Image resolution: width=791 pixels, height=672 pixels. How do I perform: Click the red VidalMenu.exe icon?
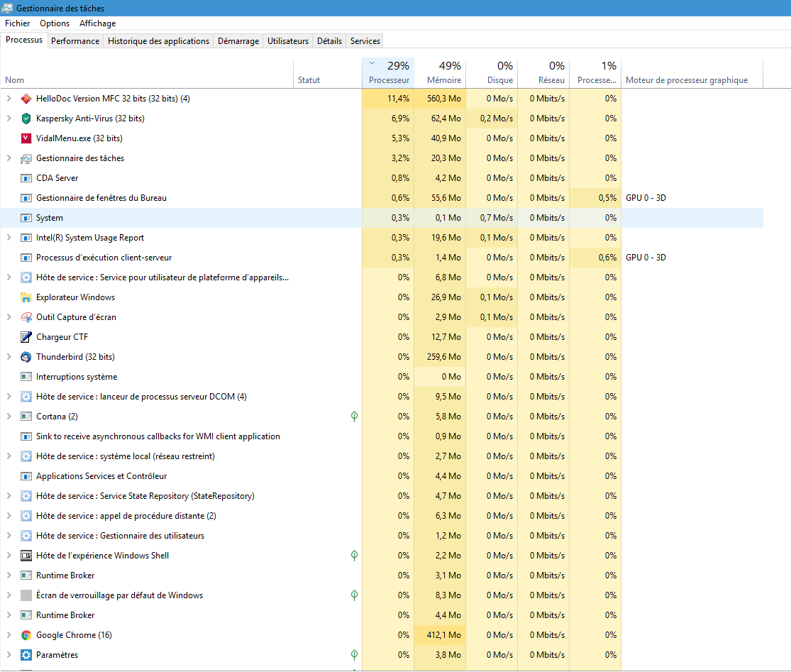pos(26,138)
